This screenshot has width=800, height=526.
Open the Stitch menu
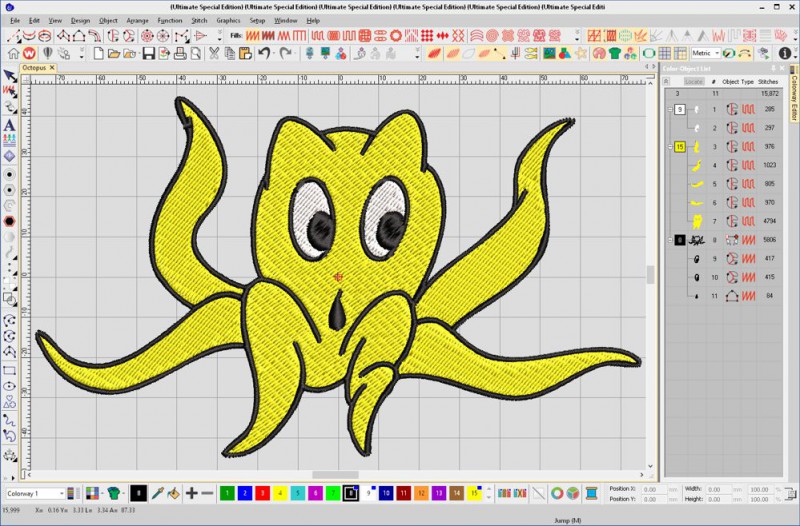[199, 20]
